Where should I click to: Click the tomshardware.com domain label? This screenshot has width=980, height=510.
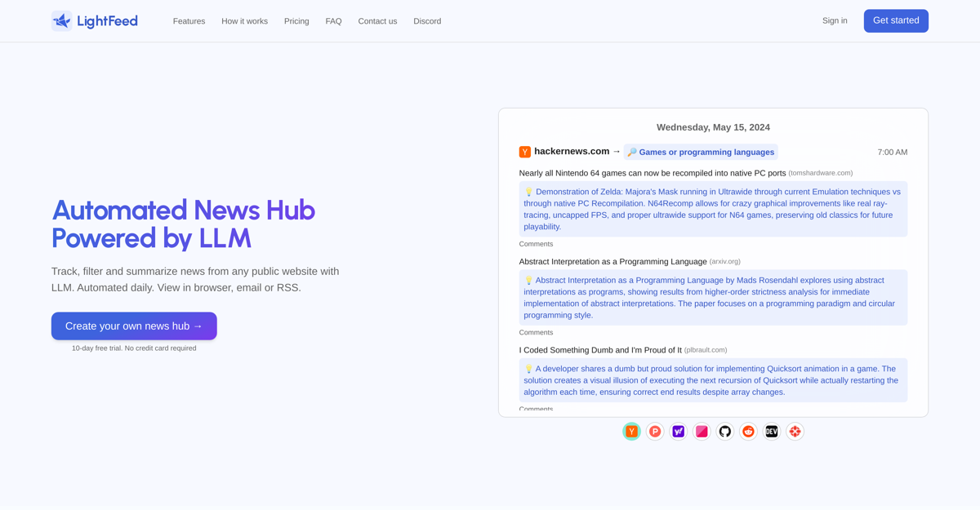coord(821,173)
